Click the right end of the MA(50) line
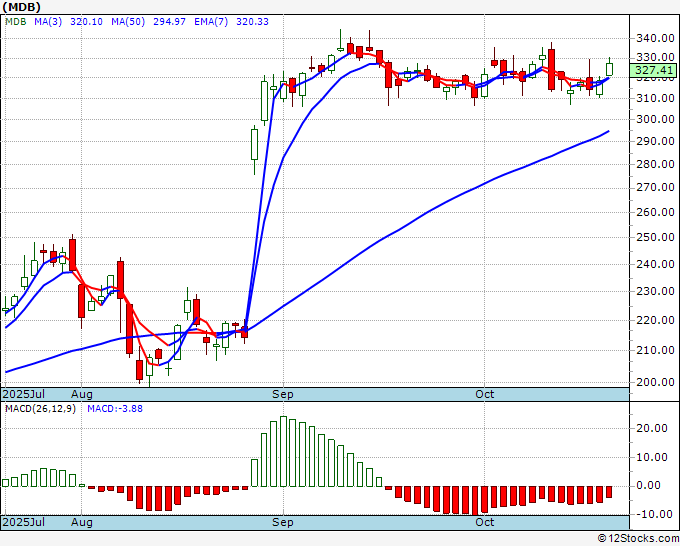This screenshot has width=680, height=546. tap(608, 131)
